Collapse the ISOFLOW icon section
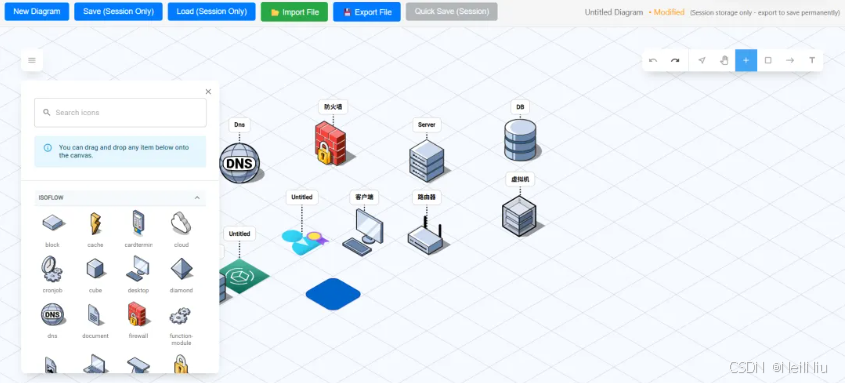The image size is (845, 383). (197, 198)
